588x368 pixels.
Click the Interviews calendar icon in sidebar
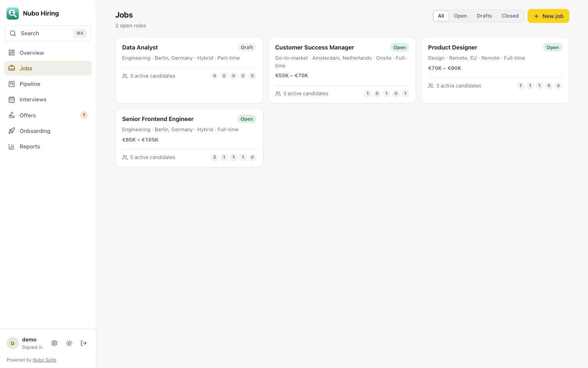(12, 99)
